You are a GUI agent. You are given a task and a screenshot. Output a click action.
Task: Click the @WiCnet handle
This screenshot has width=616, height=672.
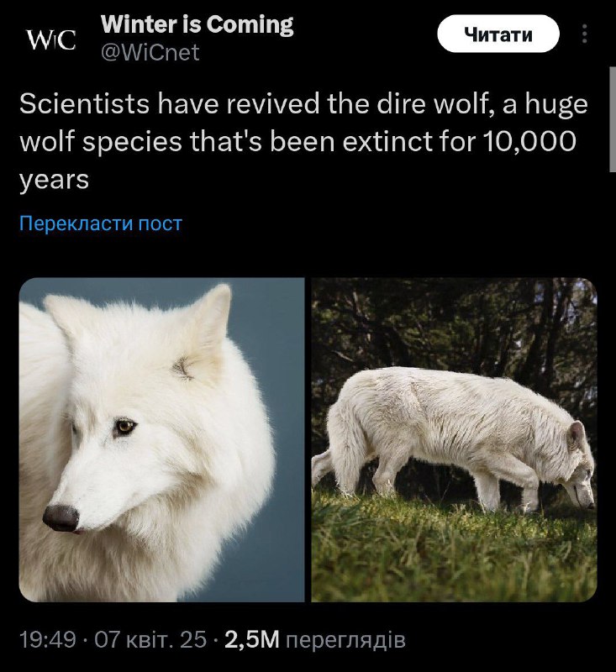pyautogui.click(x=150, y=53)
